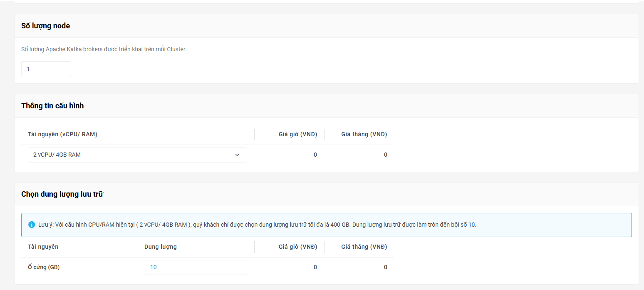Select the 'Số lượng node' section heading
Screen dimensions: 644x290
(46, 26)
